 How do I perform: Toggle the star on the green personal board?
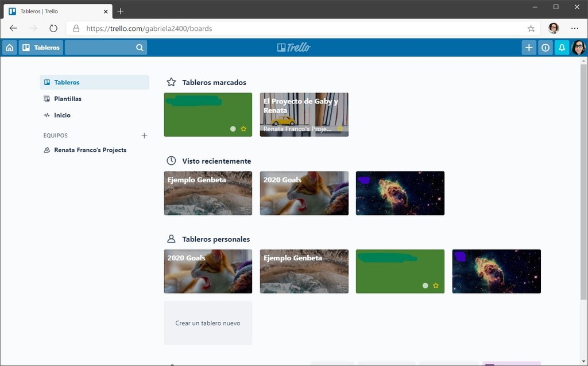(x=435, y=285)
